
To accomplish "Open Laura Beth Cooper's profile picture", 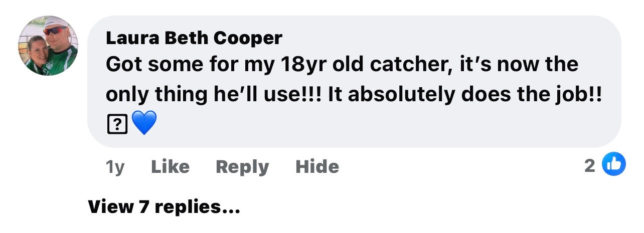I will pos(48,46).
